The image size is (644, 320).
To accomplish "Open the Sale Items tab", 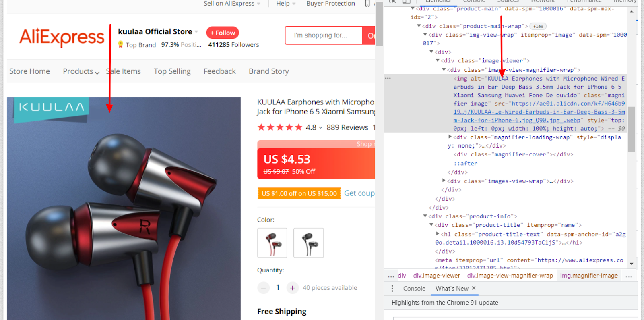I will 124,71.
